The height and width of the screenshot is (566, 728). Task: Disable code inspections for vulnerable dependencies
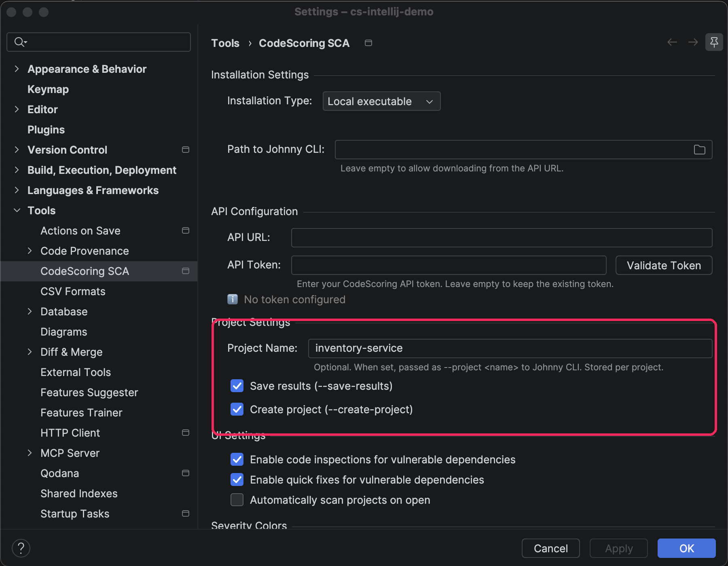click(237, 459)
